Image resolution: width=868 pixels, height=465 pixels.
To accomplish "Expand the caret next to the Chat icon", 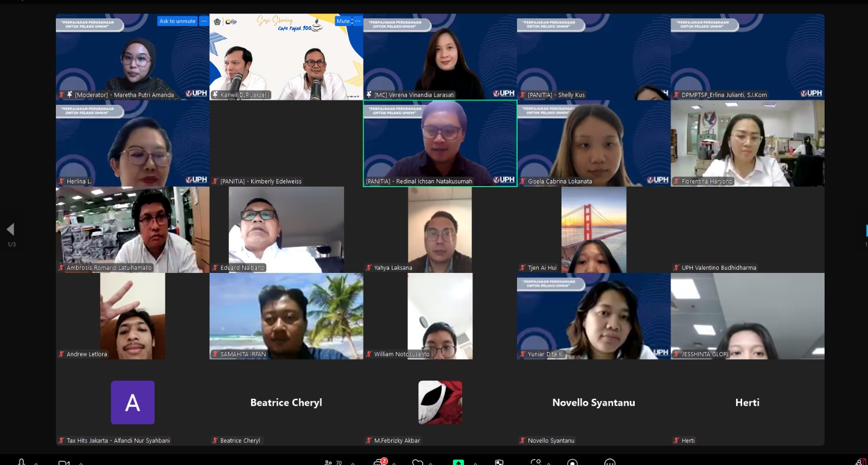I will coord(394,463).
